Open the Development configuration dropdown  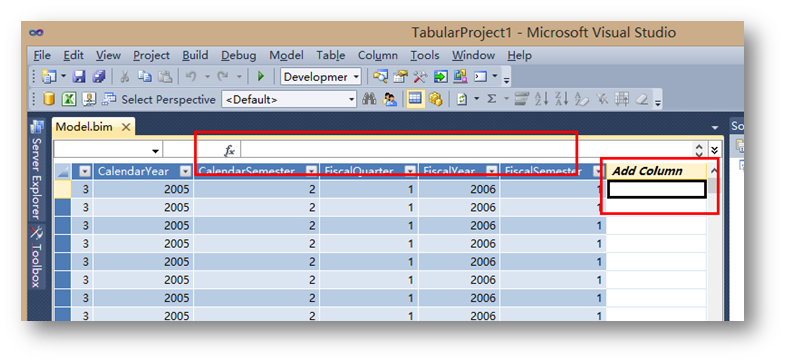(321, 77)
